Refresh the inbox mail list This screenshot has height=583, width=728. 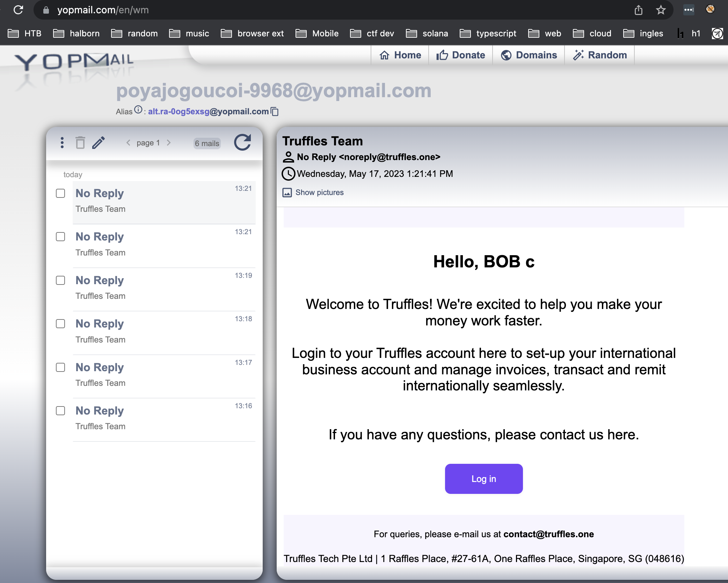(242, 142)
